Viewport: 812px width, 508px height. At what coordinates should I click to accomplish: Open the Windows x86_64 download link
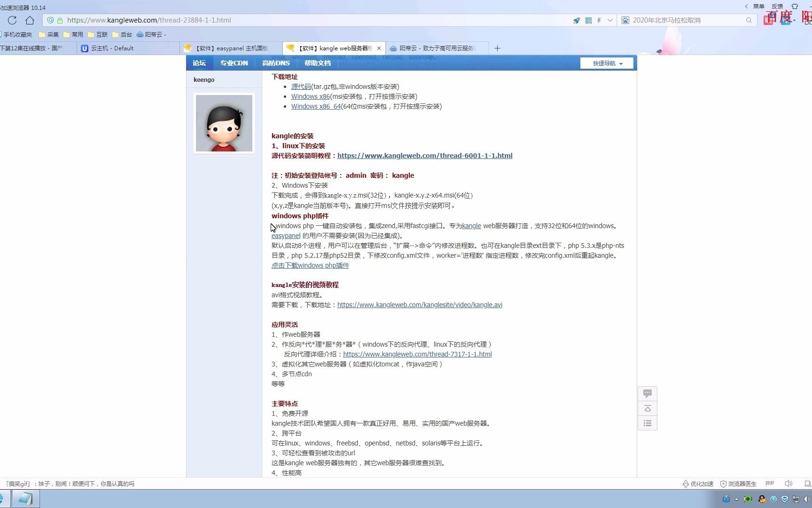pos(316,106)
